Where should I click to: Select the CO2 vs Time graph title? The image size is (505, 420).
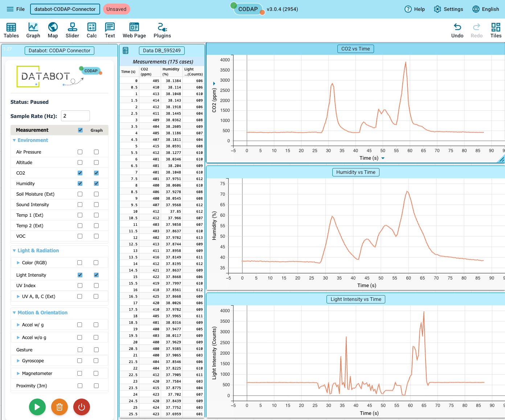[356, 49]
